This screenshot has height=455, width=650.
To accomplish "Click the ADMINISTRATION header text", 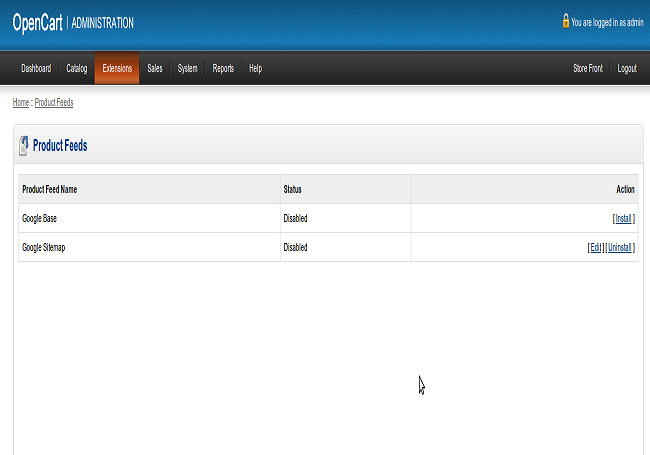I will tap(102, 23).
